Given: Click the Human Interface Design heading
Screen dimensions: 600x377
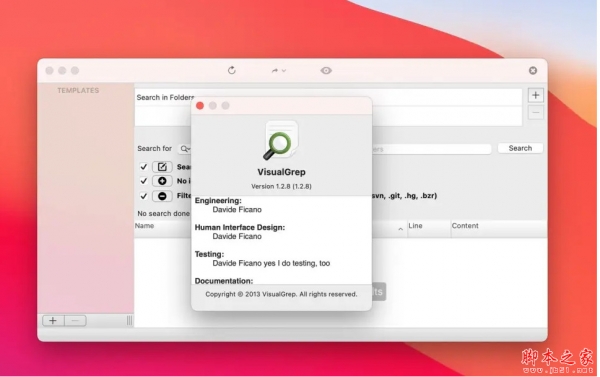Looking at the screenshot, I should point(240,227).
